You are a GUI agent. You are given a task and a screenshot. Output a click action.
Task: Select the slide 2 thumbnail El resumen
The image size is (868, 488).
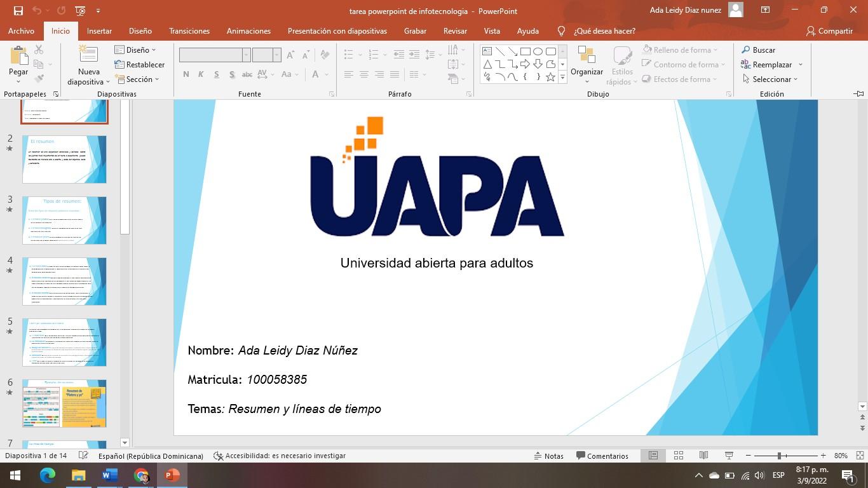pos(64,159)
